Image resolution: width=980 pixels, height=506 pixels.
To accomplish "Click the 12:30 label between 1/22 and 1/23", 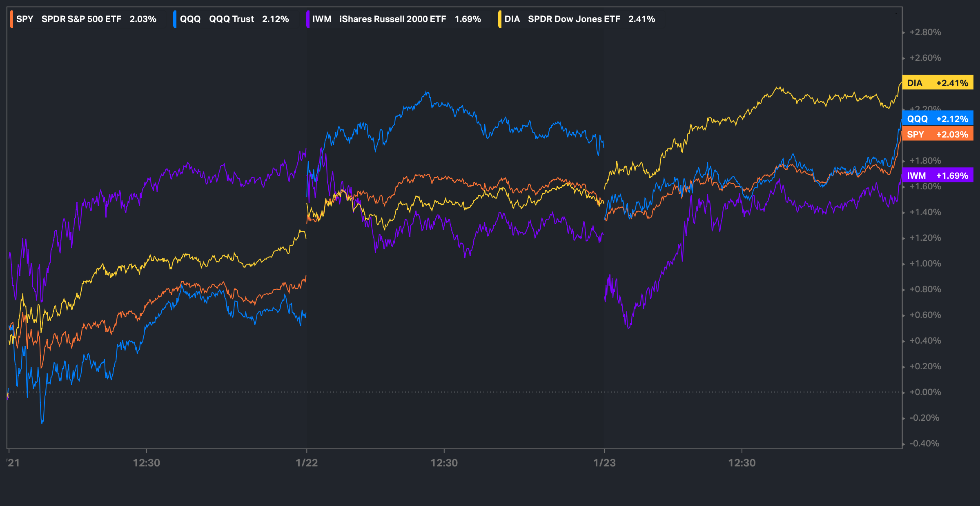I will pos(444,463).
